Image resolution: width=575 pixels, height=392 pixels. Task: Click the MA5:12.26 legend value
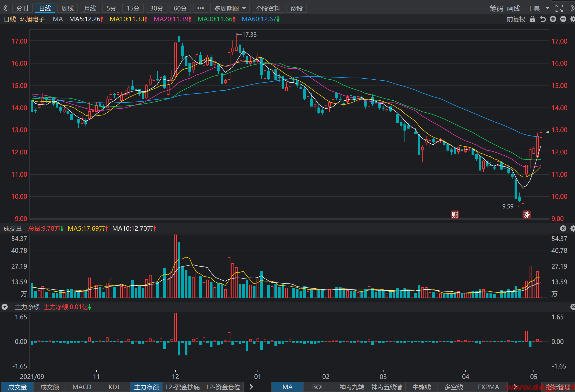(x=86, y=19)
